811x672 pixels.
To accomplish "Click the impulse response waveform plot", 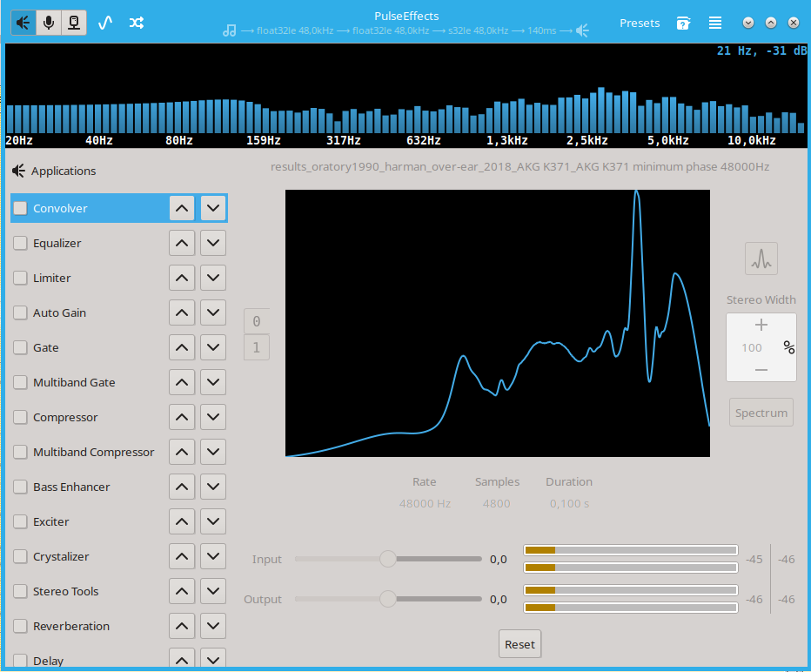I will click(x=498, y=323).
